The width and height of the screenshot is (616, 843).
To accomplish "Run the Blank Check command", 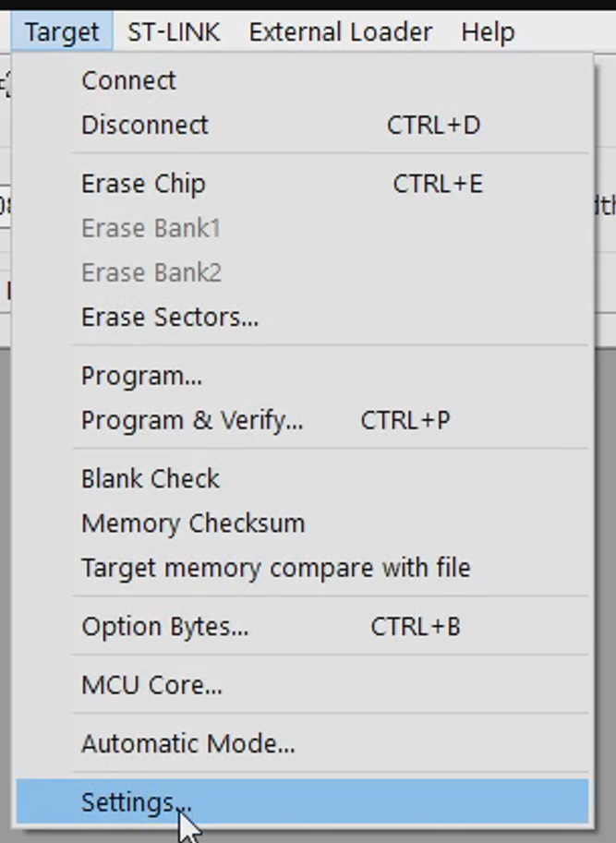I will [151, 479].
